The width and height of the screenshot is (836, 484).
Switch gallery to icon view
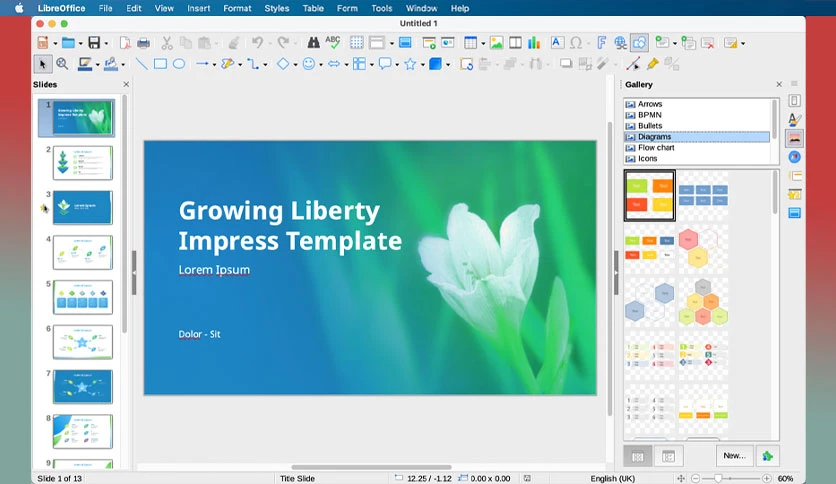pos(638,456)
